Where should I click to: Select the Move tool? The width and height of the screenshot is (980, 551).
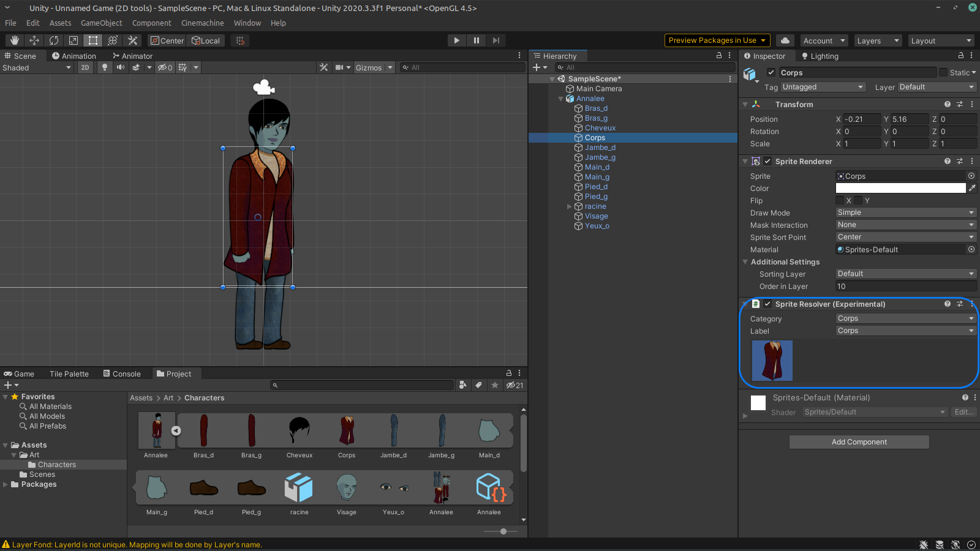coord(34,40)
